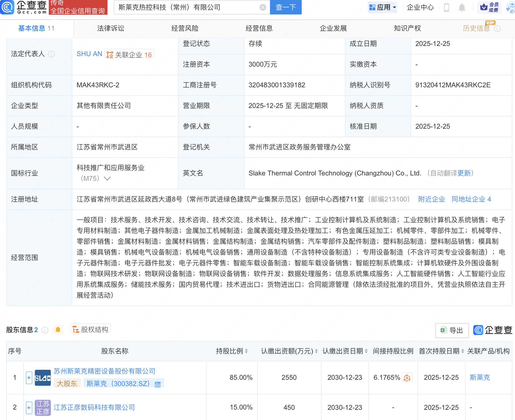This screenshot has height=420, width=515.
Task: Expand the M75 industry classification chevron
Action: (x=107, y=179)
